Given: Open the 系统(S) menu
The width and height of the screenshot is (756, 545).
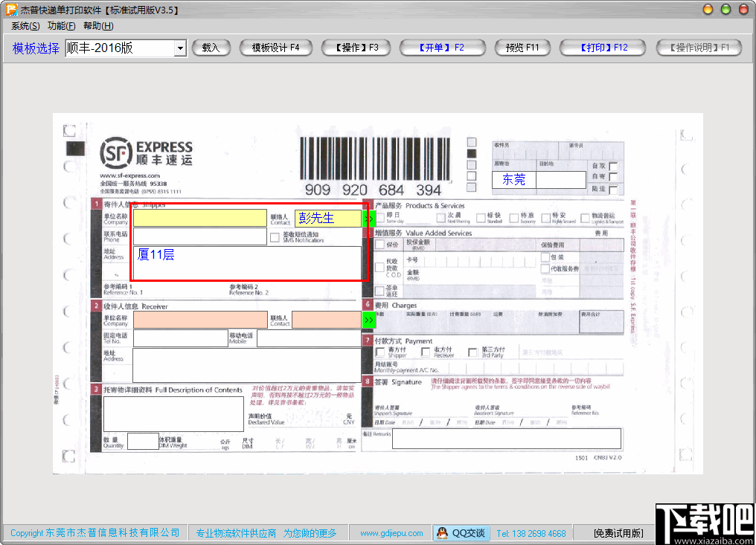Looking at the screenshot, I should 25,26.
